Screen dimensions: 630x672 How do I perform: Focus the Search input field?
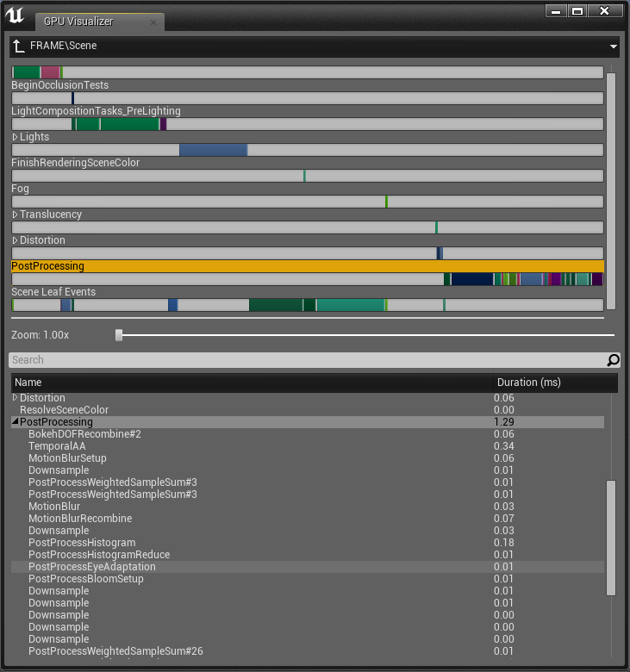pyautogui.click(x=308, y=360)
